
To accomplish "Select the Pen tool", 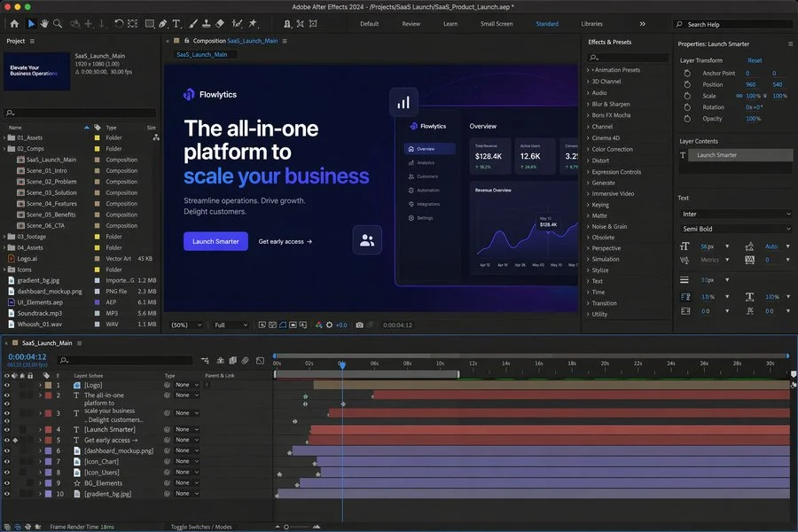I will coord(162,24).
